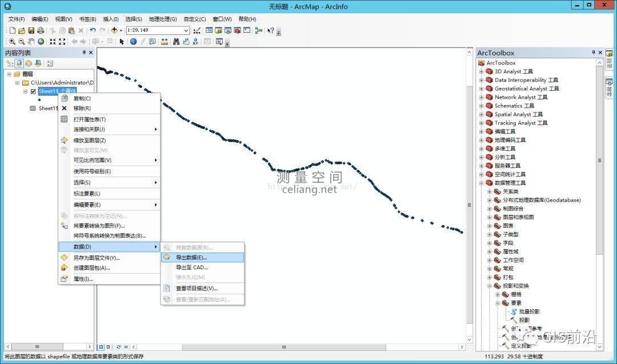Choose 导出至 CAD... from the submenu
This screenshot has width=617, height=364.
(x=203, y=267)
